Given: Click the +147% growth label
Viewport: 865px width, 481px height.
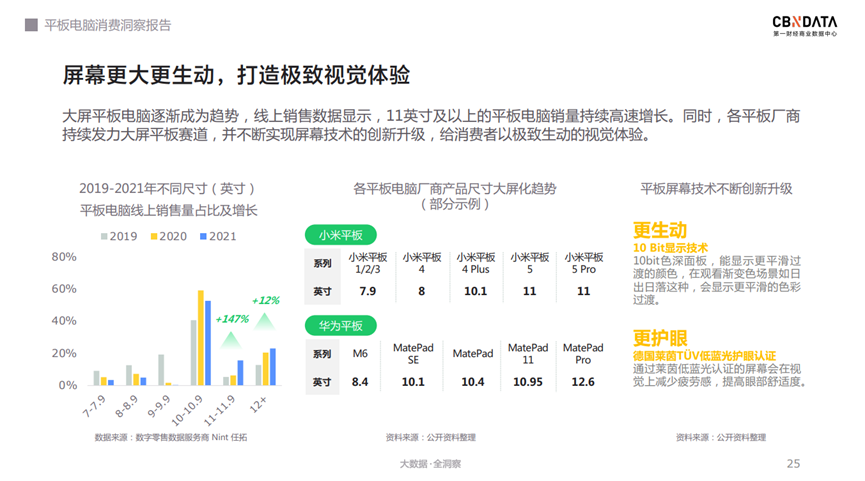Looking at the screenshot, I should point(232,319).
